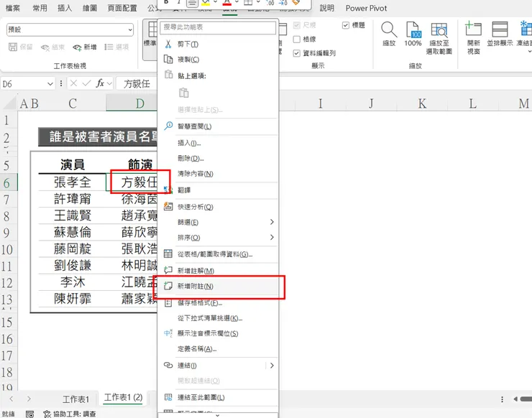Screen dimensions: 532x418
Task: Click the Freeze Panes (凍結) snowflake icon
Action: [526, 29]
